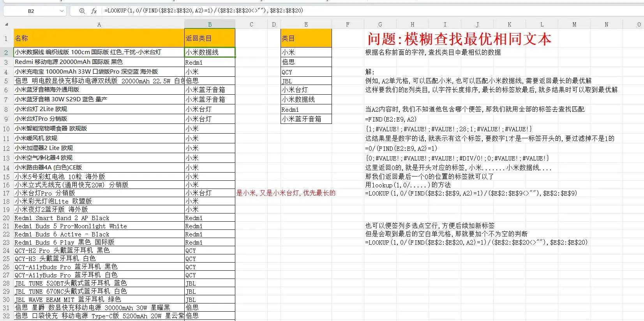The height and width of the screenshot is (321, 644).
Task: Click category cell 小米数据线 in column E
Action: pyautogui.click(x=306, y=99)
